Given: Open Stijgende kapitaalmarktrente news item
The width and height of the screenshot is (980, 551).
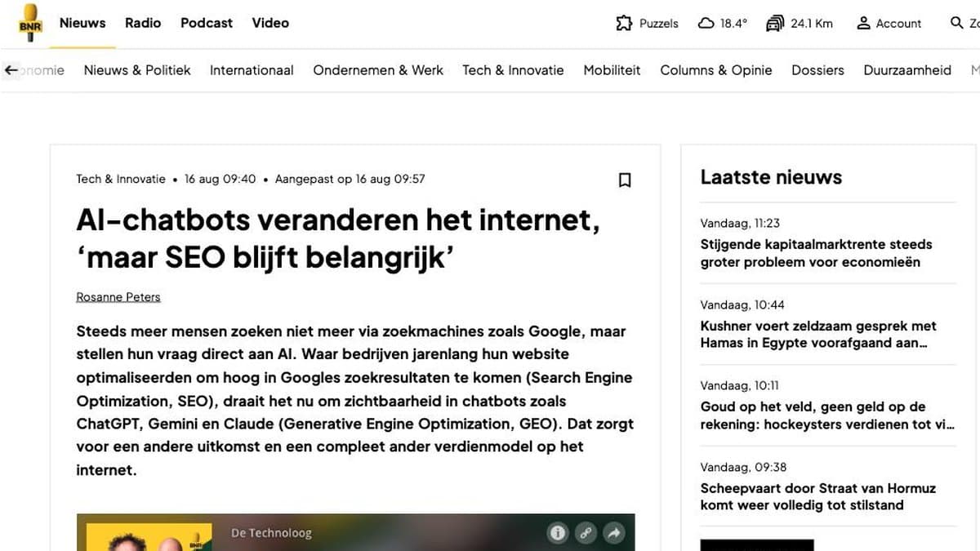Looking at the screenshot, I should click(x=816, y=253).
